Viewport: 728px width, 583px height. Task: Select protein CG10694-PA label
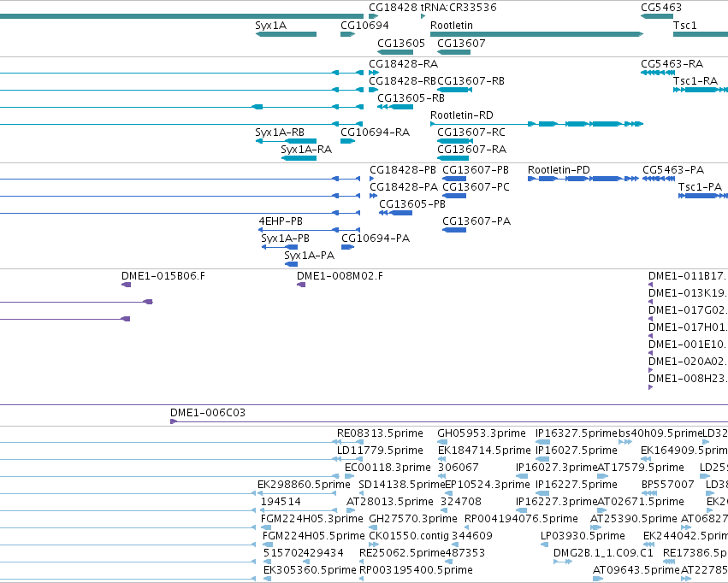click(x=376, y=238)
